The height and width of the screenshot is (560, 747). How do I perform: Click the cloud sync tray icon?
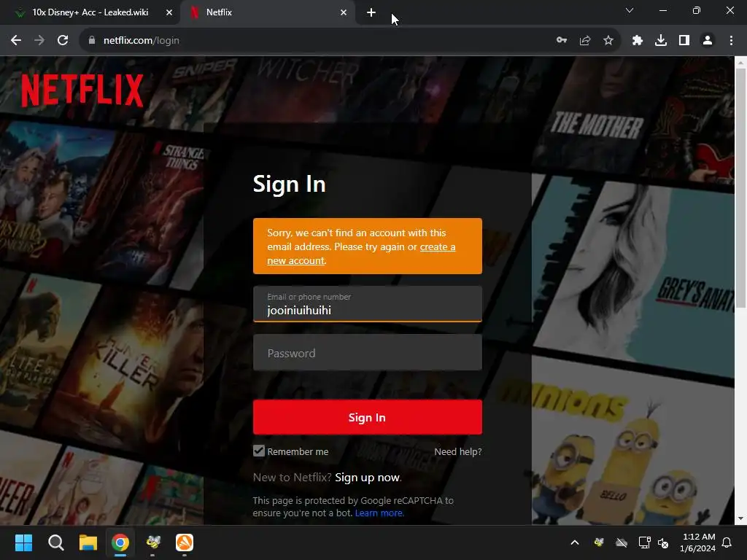pos(622,542)
